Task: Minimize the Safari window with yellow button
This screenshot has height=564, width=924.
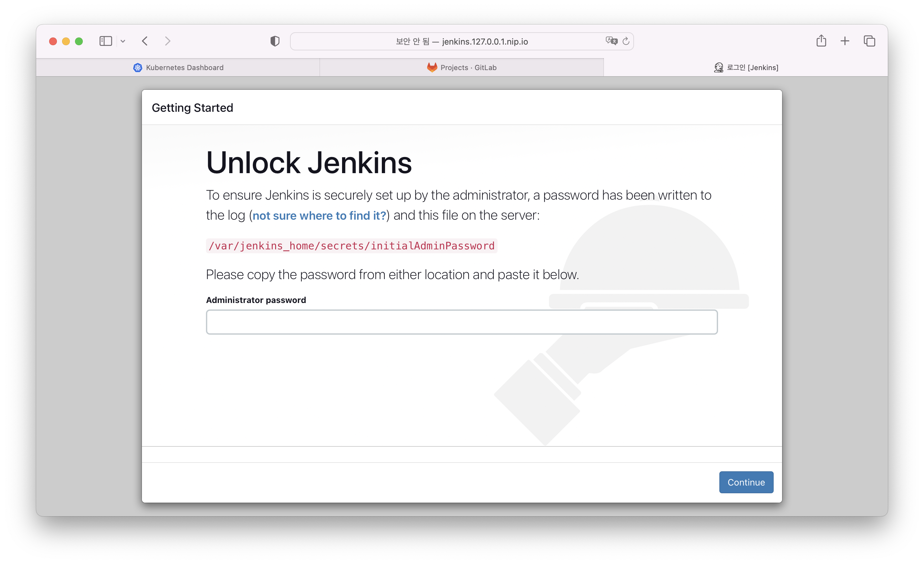Action: [x=66, y=41]
